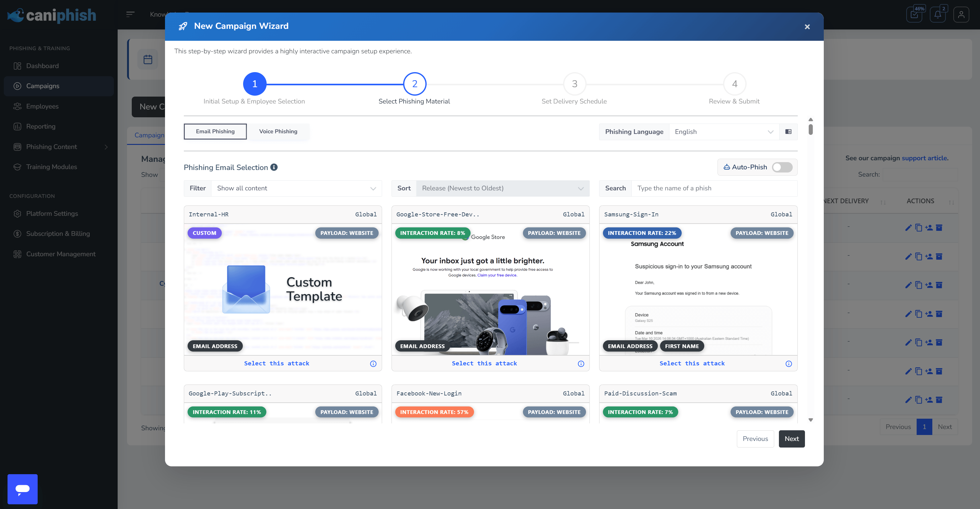Viewport: 980px width, 509px height.
Task: Click the Customer Management icon in sidebar
Action: (x=17, y=254)
